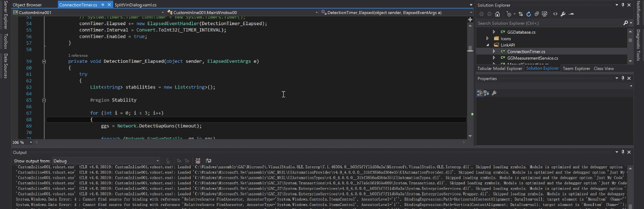Open CustomInline001 project dropdown
This screenshot has height=209, width=644.
[x=88, y=12]
